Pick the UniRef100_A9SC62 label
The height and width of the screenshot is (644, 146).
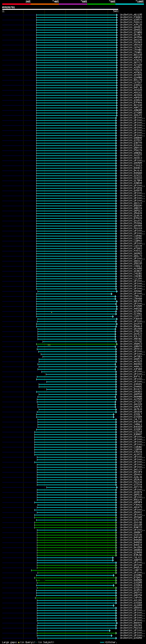tap(131, 93)
